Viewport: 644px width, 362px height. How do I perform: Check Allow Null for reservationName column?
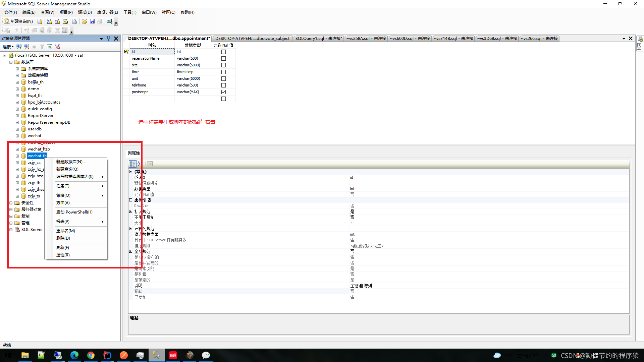click(223, 59)
